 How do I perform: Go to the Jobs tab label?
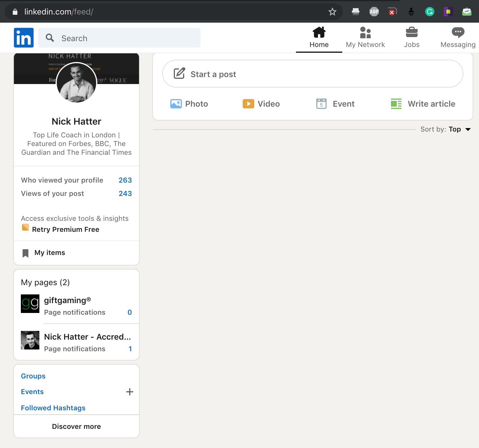412,45
